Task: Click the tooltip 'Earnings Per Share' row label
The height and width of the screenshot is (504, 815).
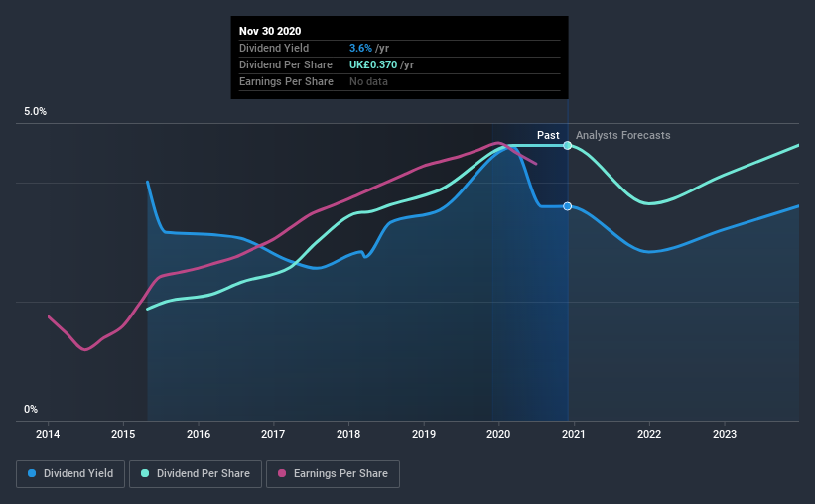Action: [287, 81]
